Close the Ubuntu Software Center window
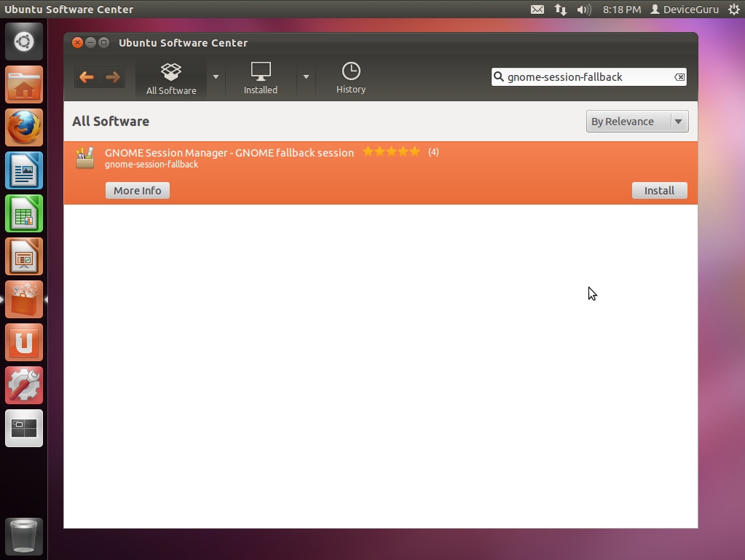This screenshot has width=745, height=560. pos(77,43)
